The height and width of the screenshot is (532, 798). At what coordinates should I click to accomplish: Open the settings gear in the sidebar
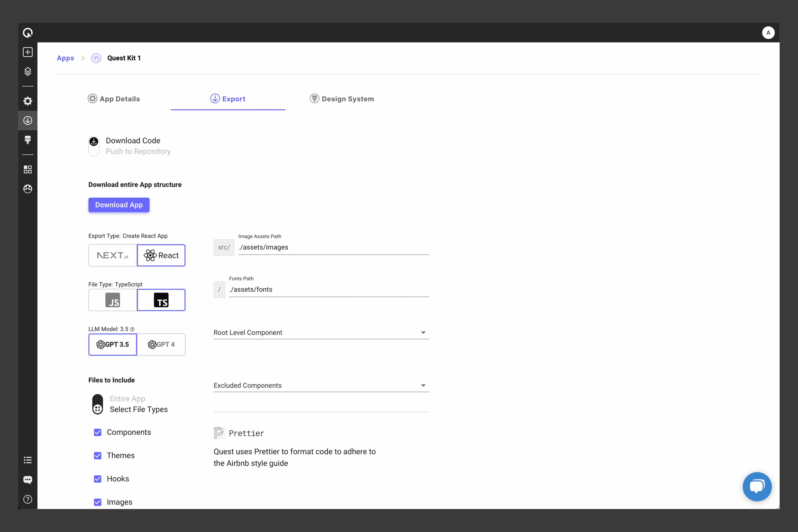coord(27,101)
